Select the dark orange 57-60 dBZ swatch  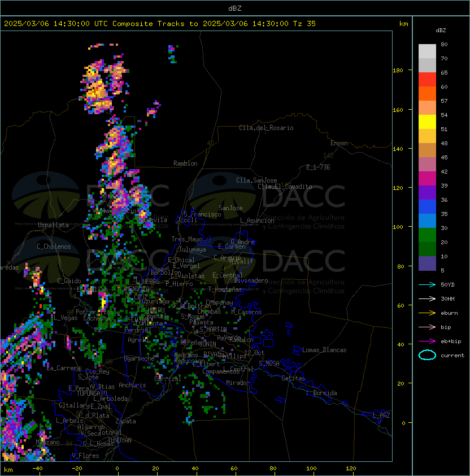click(x=427, y=93)
